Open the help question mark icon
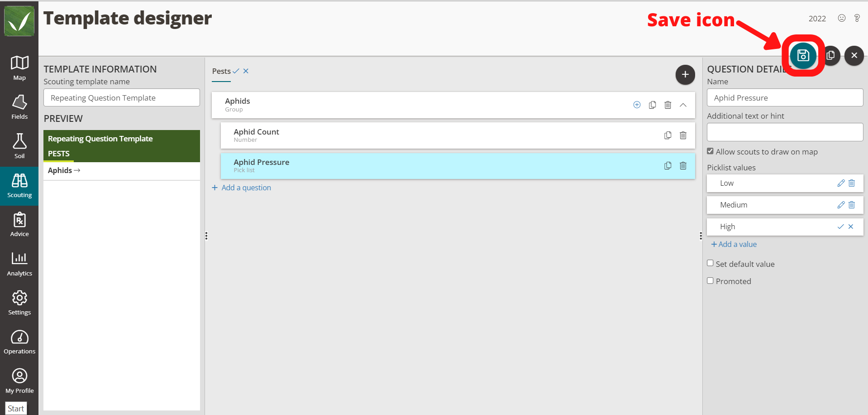Viewport: 868px width, 415px height. 857,18
